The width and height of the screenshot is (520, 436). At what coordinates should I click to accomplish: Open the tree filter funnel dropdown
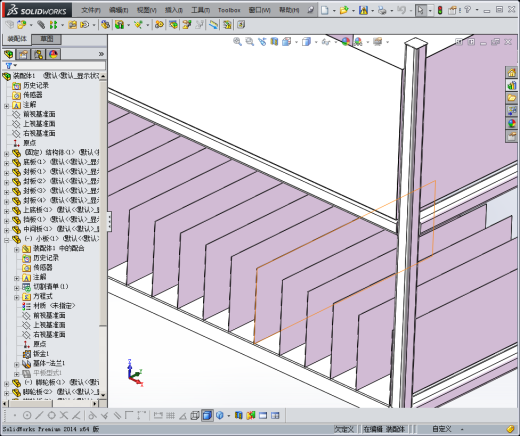(11, 65)
